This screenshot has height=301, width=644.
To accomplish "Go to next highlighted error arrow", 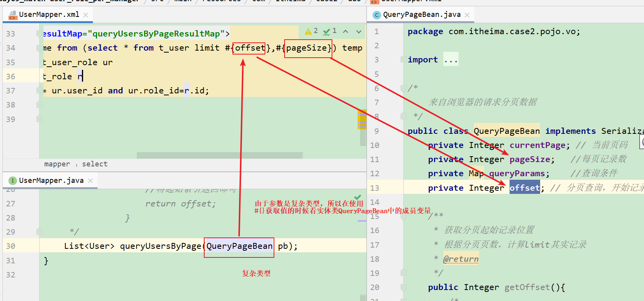I will [x=359, y=31].
